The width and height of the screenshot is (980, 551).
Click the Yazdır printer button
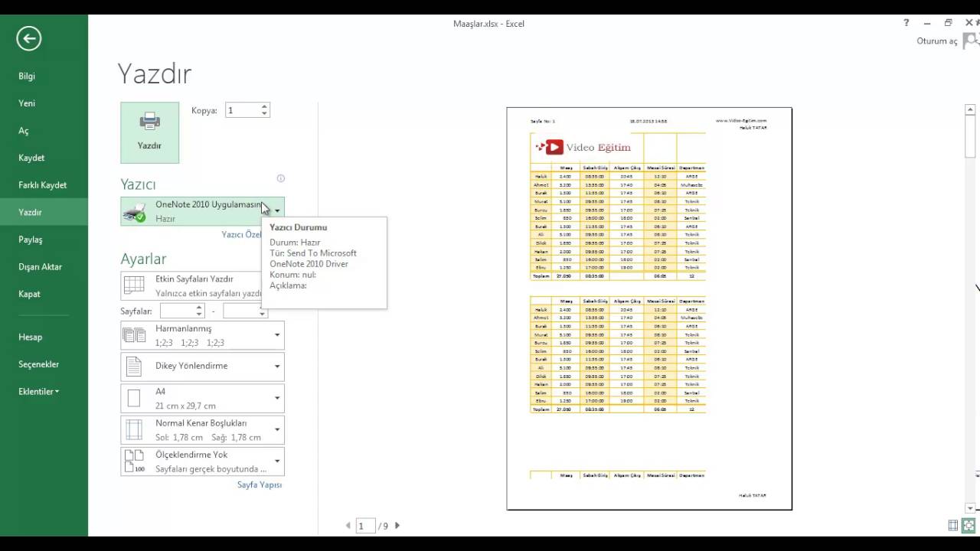point(149,132)
